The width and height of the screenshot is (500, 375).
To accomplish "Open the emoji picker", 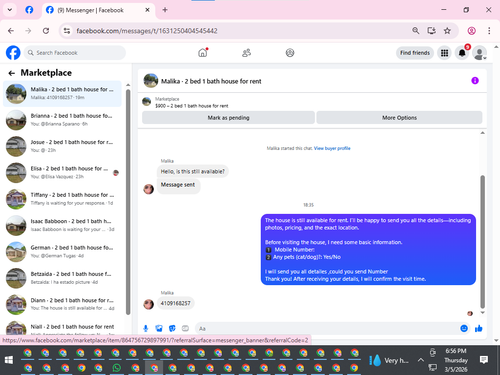I will point(464,329).
